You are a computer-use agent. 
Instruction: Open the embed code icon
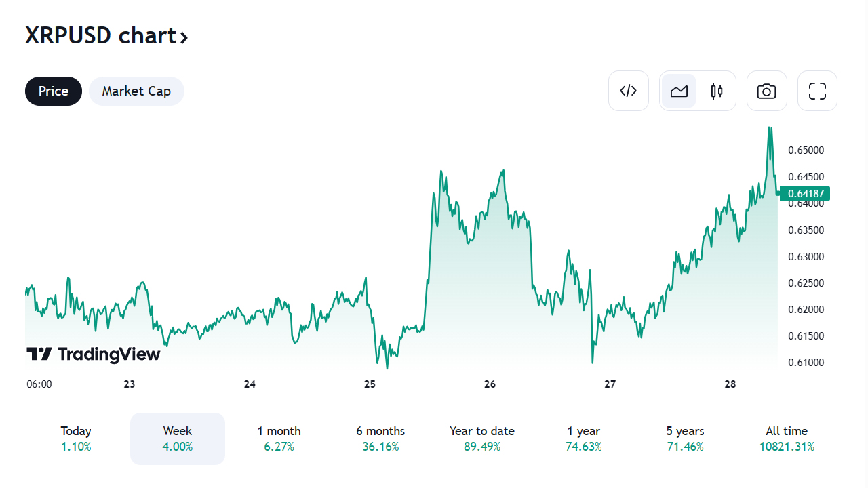(629, 91)
